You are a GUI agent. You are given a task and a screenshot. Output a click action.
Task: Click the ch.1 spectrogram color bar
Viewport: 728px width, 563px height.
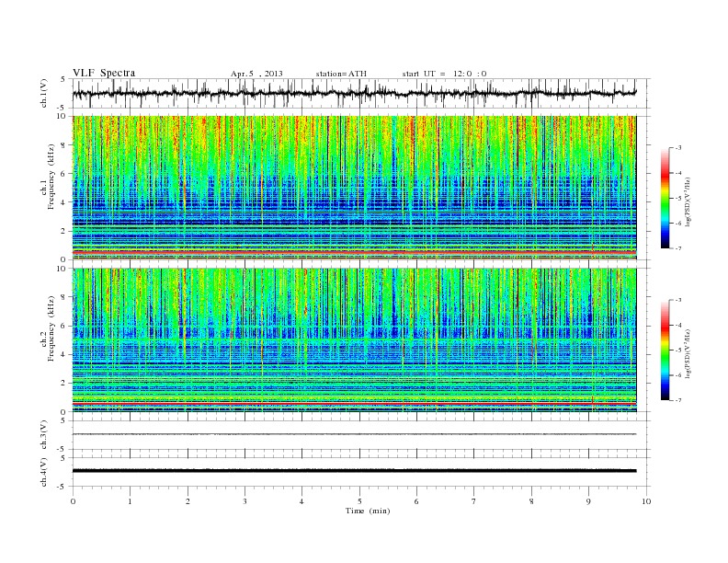pyautogui.click(x=665, y=199)
